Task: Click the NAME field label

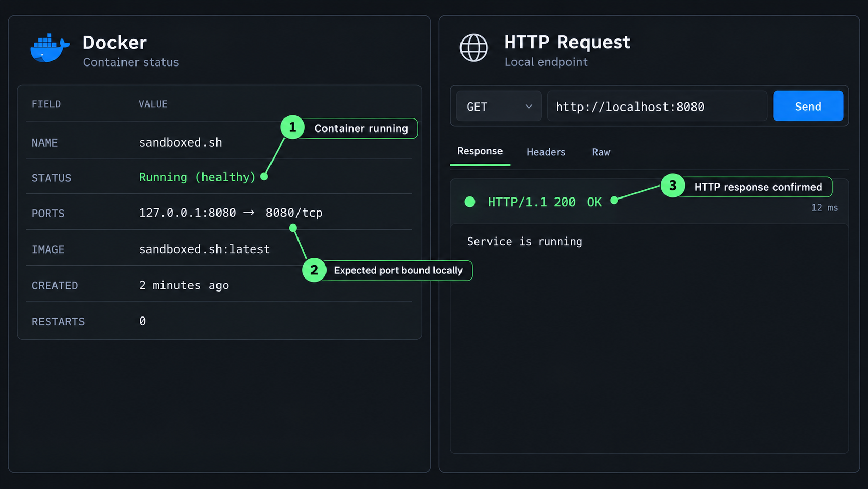Action: click(45, 143)
